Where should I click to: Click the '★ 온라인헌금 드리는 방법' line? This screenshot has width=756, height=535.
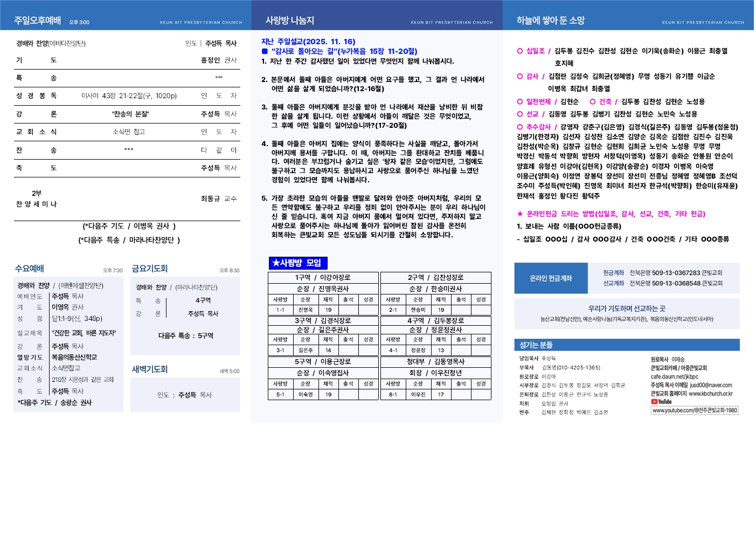611,214
